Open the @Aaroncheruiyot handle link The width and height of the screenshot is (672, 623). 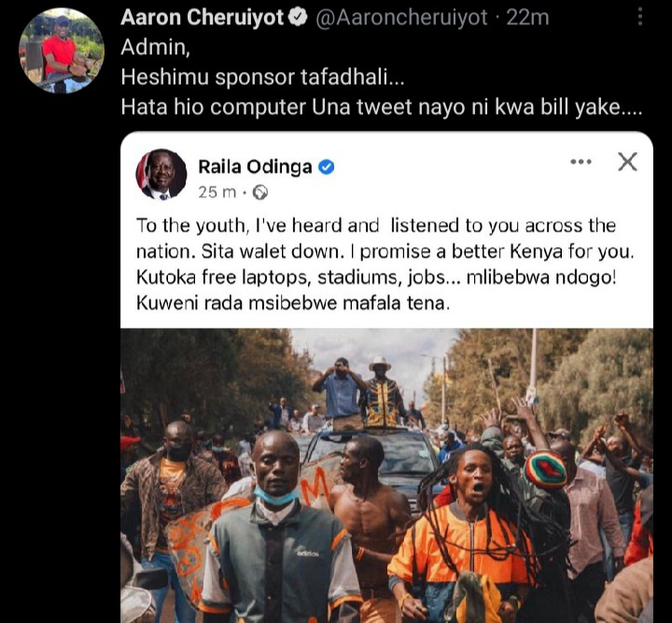coord(401,18)
